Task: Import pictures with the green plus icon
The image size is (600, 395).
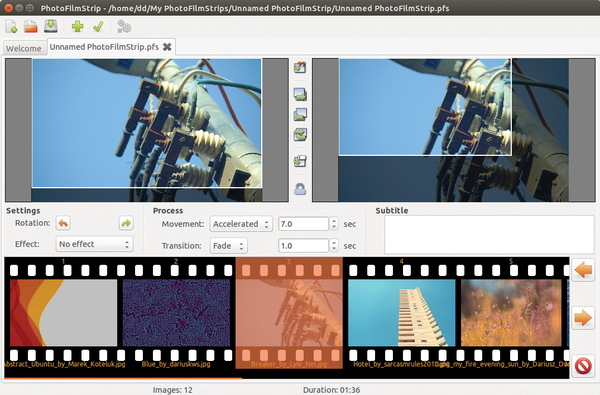Action: (78, 26)
